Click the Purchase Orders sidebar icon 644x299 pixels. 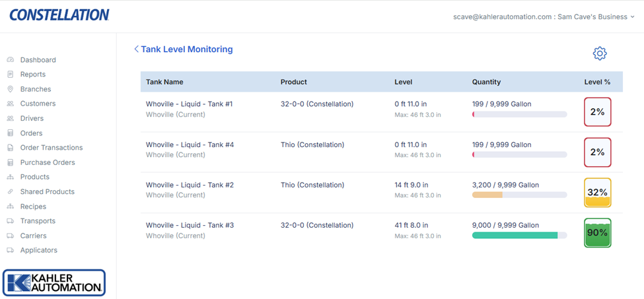click(11, 162)
